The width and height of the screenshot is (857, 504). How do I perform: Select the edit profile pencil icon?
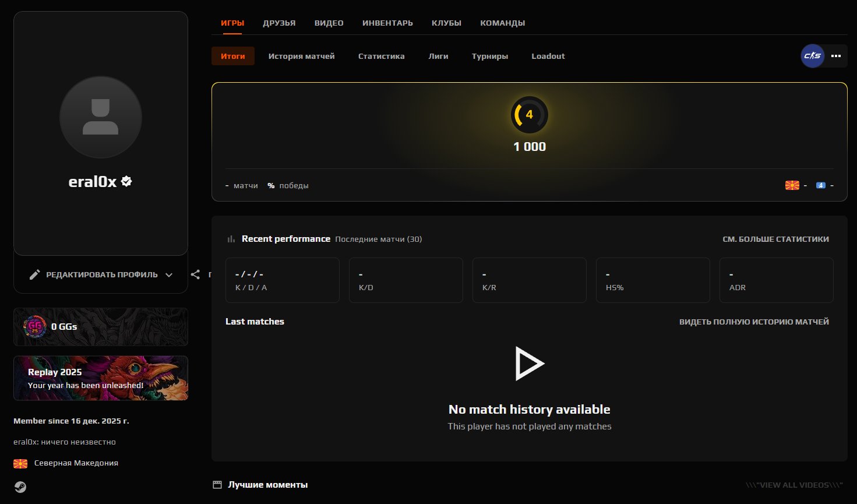[35, 274]
